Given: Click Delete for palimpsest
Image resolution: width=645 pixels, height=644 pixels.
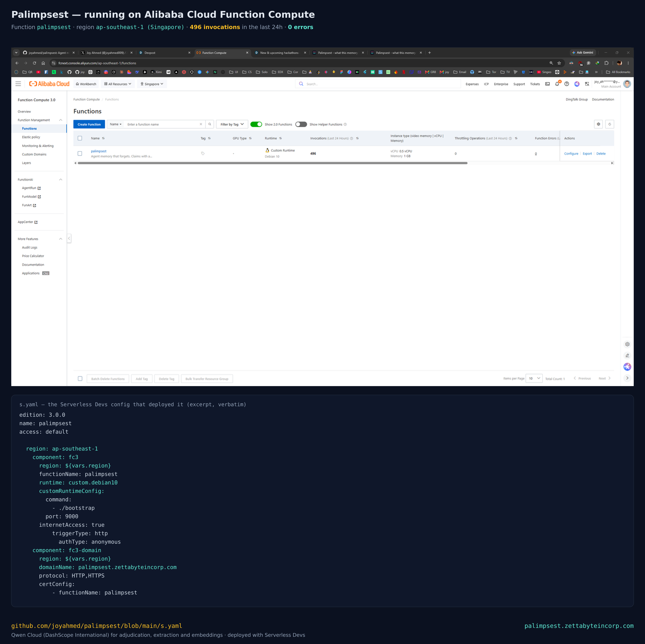Looking at the screenshot, I should pos(601,154).
